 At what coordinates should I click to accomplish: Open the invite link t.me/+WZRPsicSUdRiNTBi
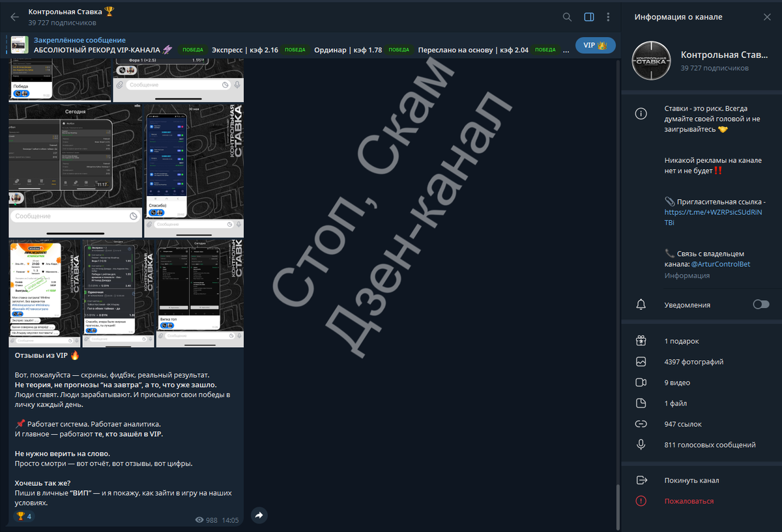714,217
